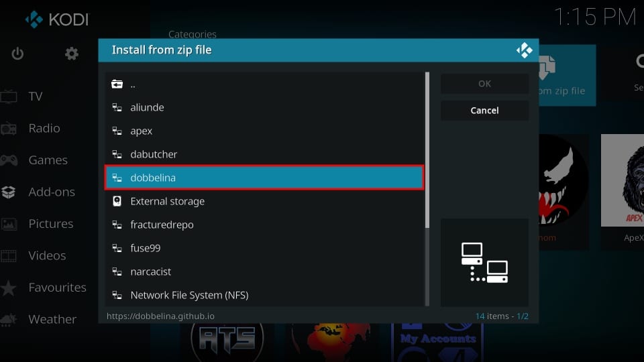Select the fracturedrepo source

click(264, 225)
